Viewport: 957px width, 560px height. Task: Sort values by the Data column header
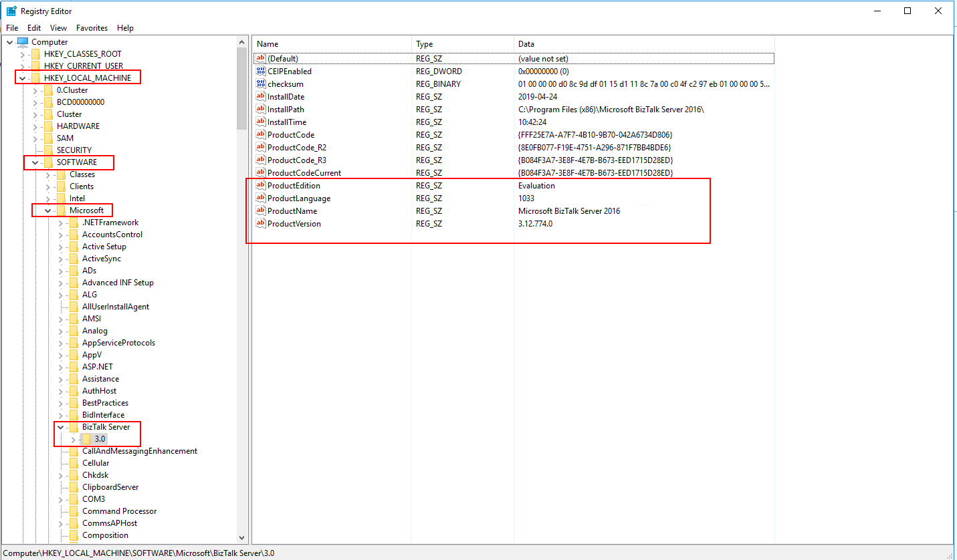click(x=644, y=44)
